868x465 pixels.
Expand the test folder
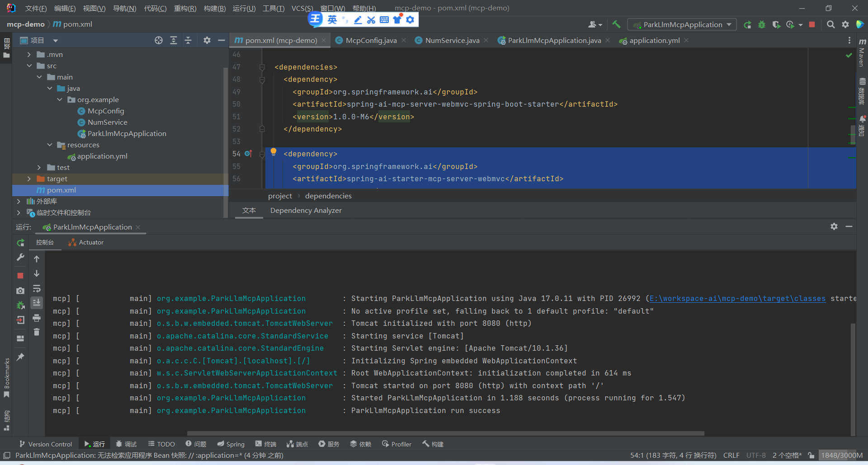(x=39, y=167)
